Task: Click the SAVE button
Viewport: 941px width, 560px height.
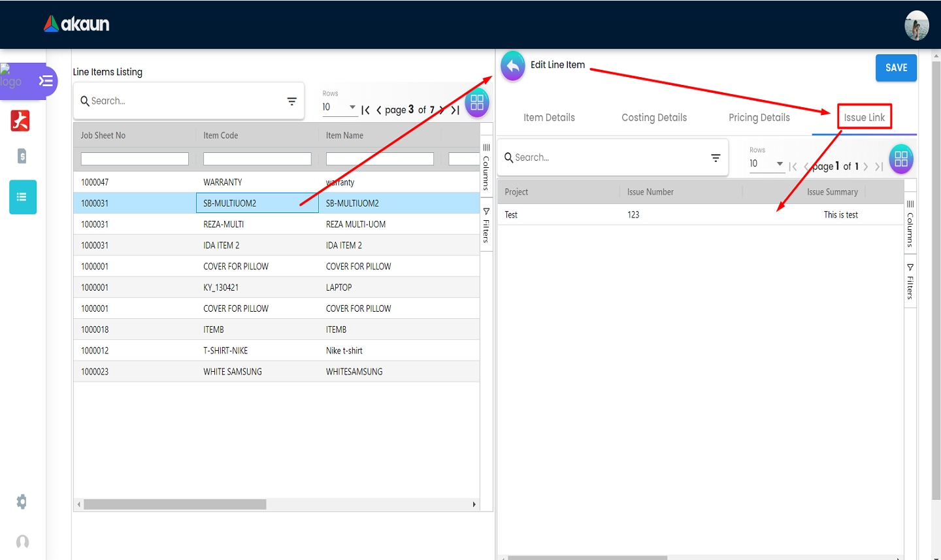Action: click(896, 68)
